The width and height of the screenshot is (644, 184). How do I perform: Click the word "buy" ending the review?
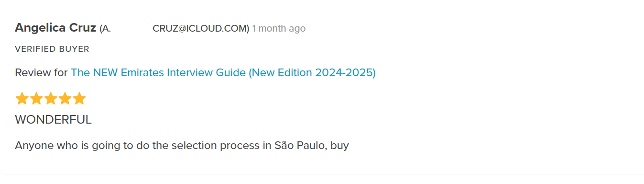(x=339, y=146)
